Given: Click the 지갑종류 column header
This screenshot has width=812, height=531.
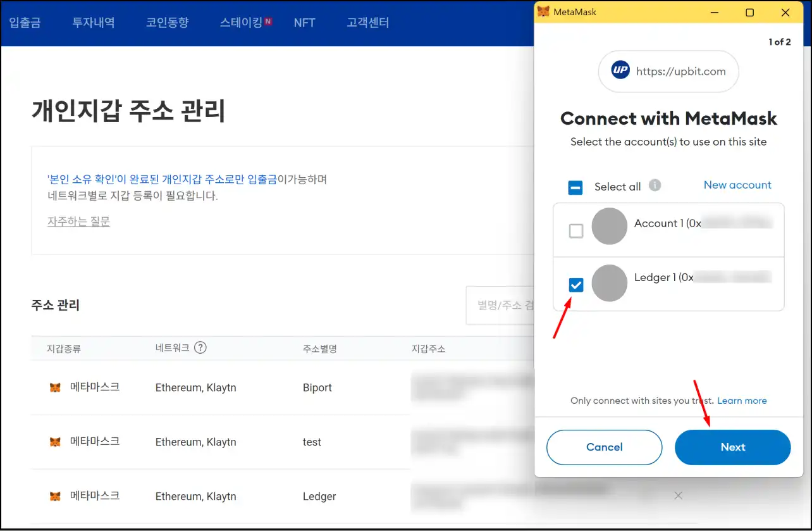Looking at the screenshot, I should (64, 349).
